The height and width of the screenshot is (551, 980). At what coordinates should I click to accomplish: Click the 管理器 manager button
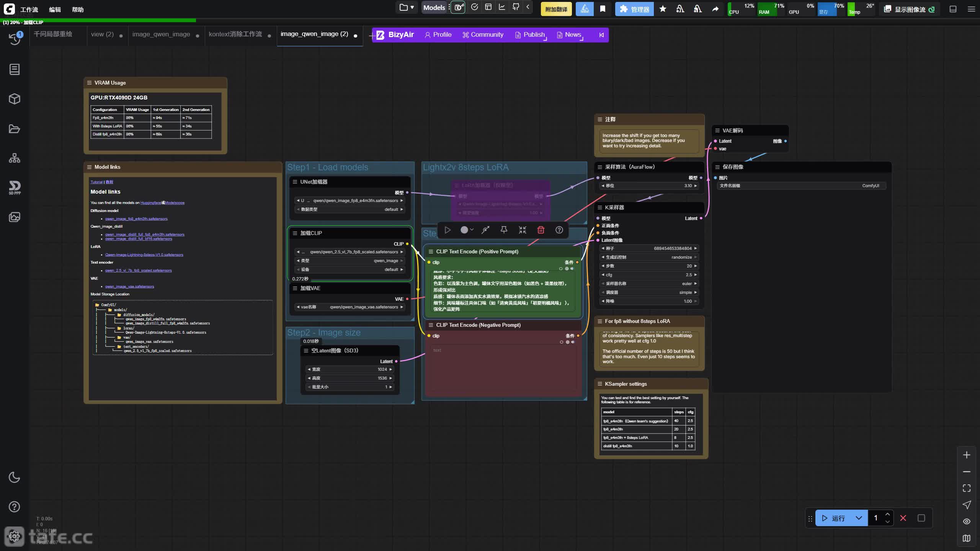634,9
